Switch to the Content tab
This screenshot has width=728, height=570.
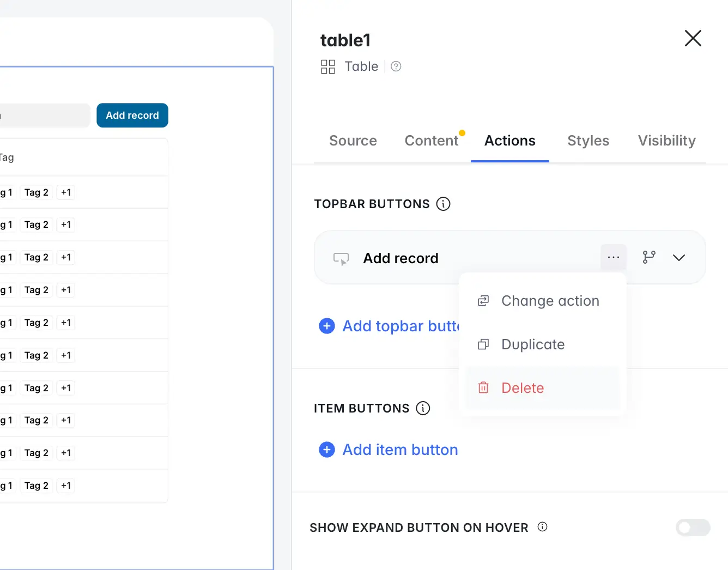tap(432, 141)
